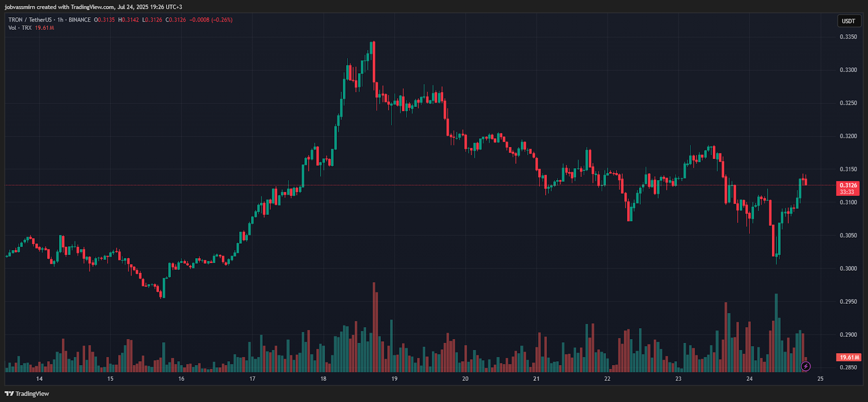868x402 pixels.
Task: Click the TradingView logo in bottom-left corner
Action: (27, 393)
